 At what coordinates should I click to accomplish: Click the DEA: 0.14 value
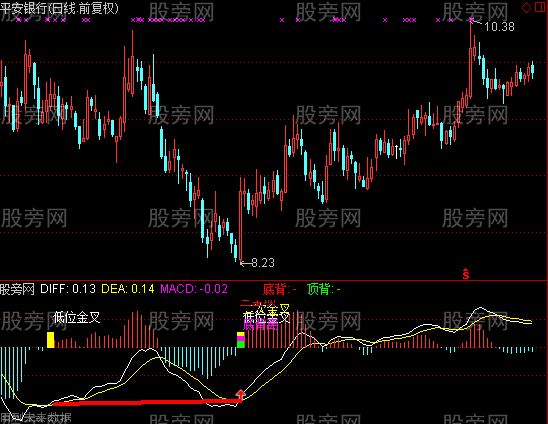click(128, 289)
